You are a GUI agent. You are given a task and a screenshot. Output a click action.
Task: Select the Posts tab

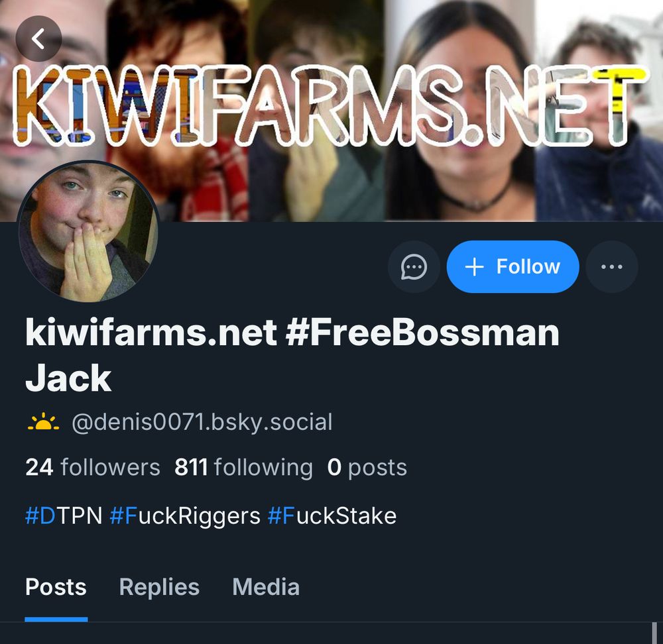coord(56,587)
